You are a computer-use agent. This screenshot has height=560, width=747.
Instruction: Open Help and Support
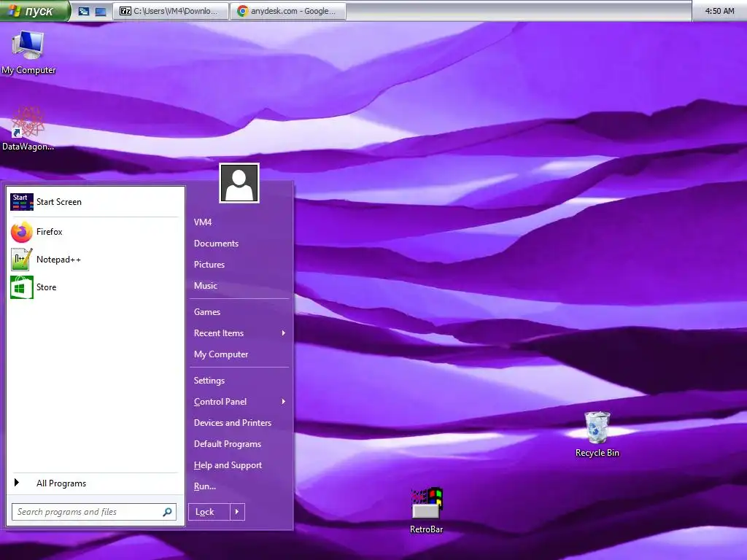point(239,465)
